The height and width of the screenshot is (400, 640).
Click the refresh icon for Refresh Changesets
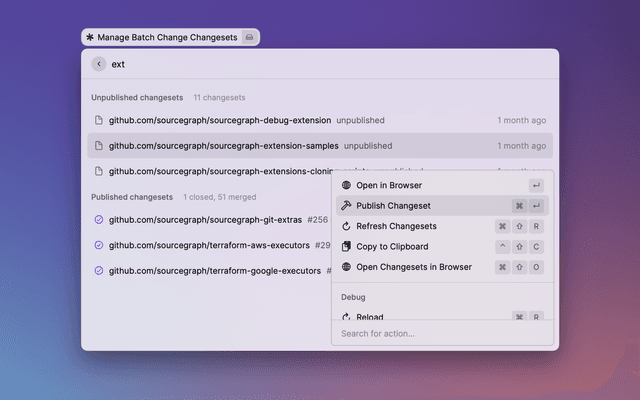coord(346,226)
